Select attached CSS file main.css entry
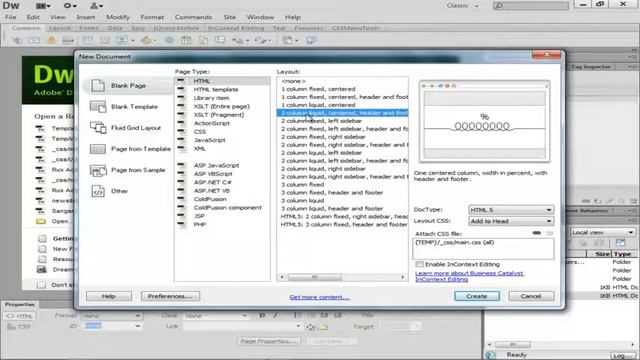This screenshot has width=640, height=360. click(454, 242)
